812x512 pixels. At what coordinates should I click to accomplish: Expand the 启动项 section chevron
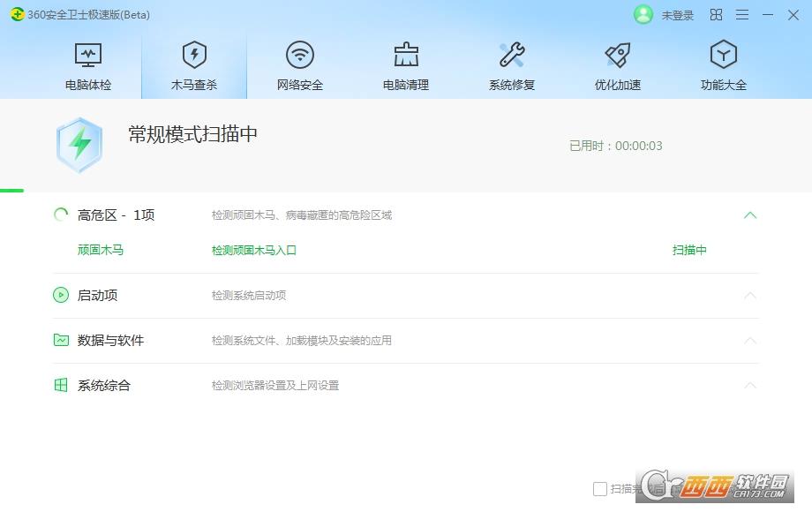750,295
